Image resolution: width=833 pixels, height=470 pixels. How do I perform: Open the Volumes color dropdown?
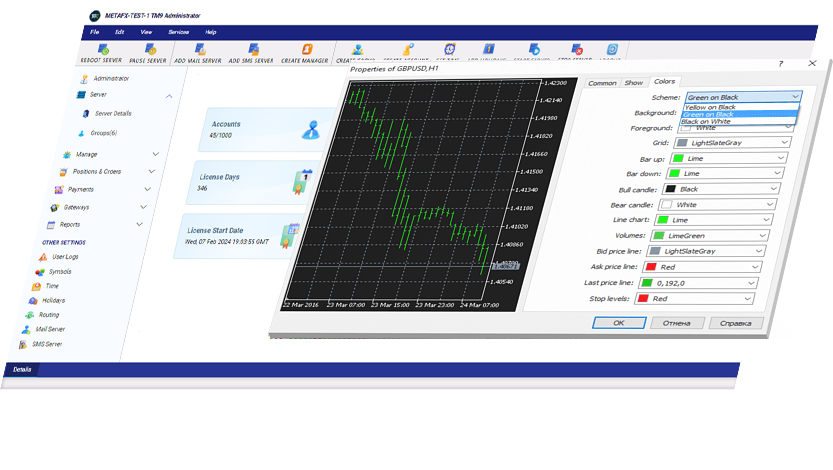710,236
